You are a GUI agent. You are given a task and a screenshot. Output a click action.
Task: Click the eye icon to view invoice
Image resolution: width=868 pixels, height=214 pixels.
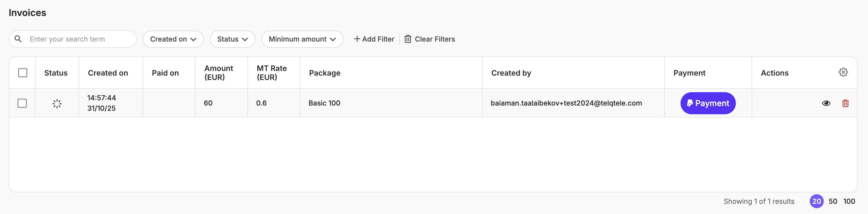(826, 103)
